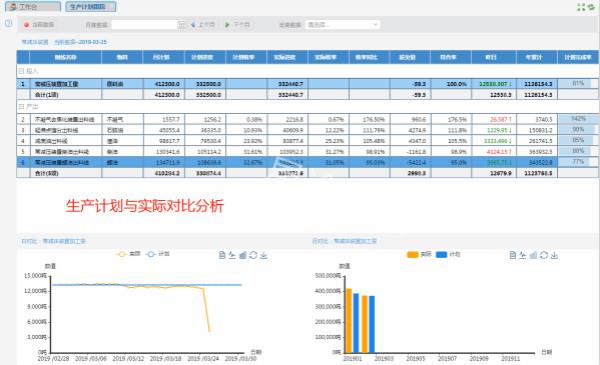The image size is (600, 365).
Task: Toggle the orange 实际 series in line chart legend
Action: click(x=129, y=254)
